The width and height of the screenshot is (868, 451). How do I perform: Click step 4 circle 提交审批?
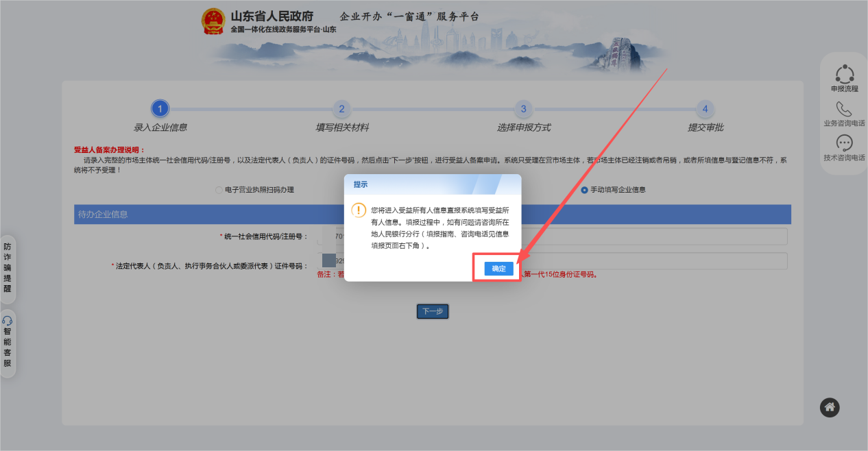pos(705,109)
